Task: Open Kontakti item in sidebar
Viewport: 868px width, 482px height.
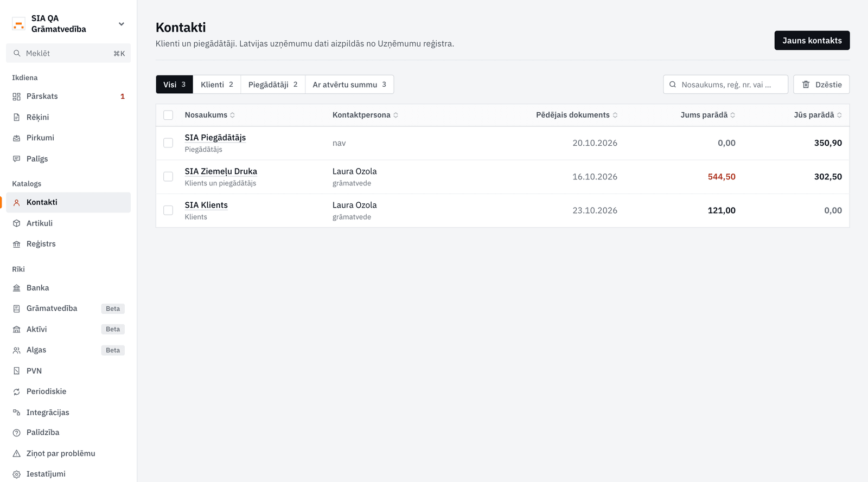Action: tap(68, 202)
